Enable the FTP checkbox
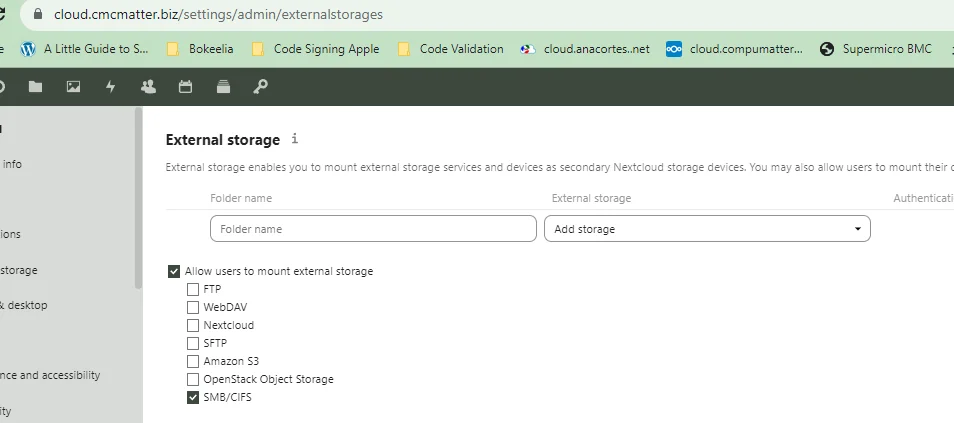The image size is (954, 423). (193, 289)
